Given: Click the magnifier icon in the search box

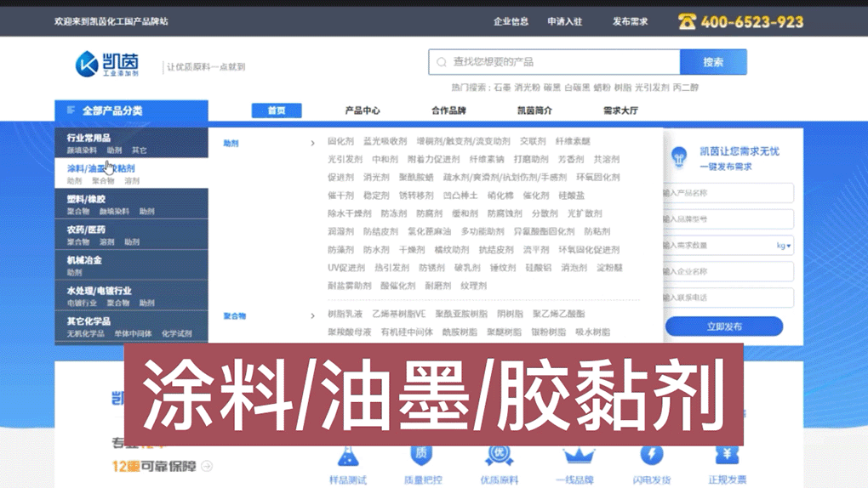Looking at the screenshot, I should [x=442, y=62].
